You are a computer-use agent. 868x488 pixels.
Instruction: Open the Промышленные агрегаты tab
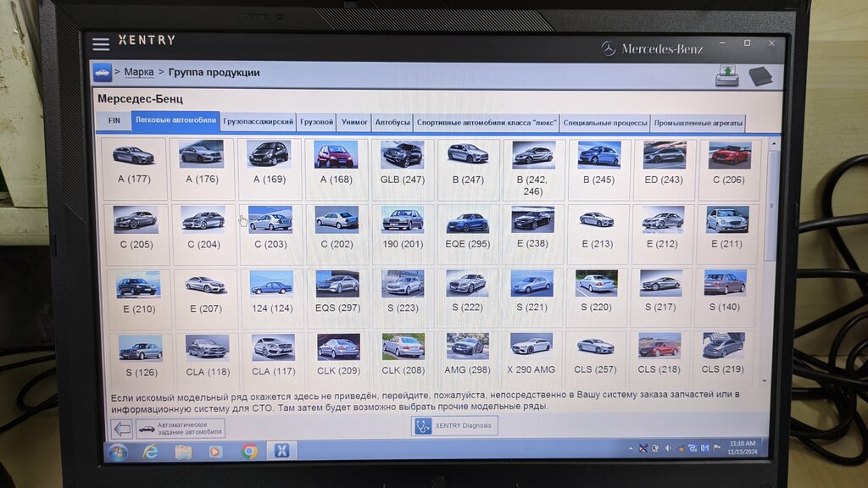[x=698, y=123]
